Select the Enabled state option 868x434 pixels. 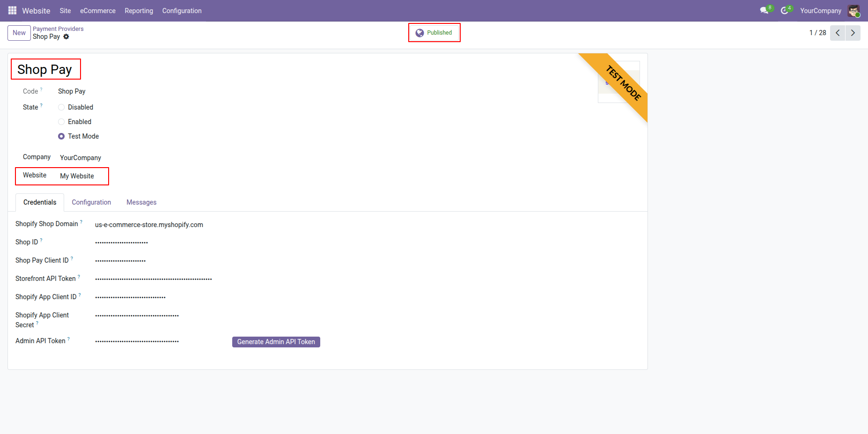(61, 122)
